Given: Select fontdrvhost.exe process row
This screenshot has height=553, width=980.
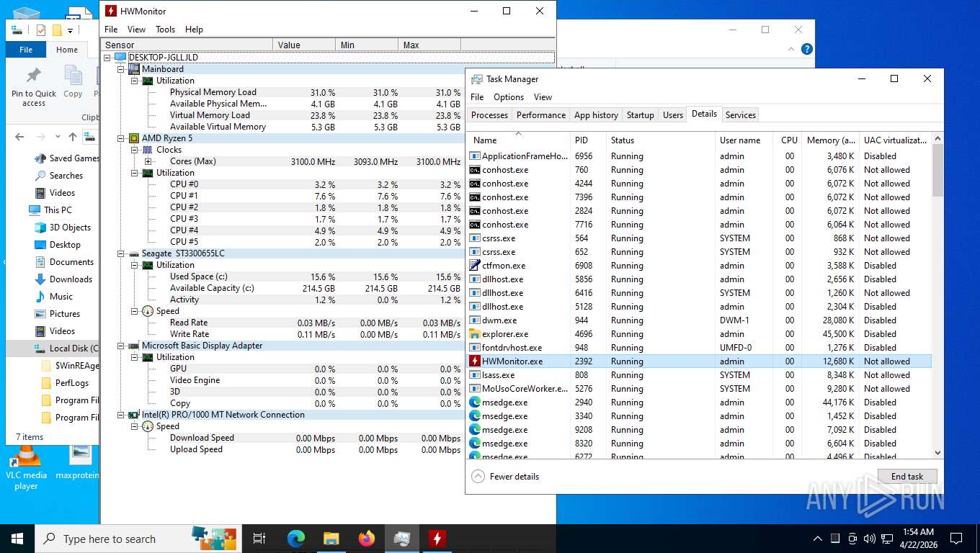Looking at the screenshot, I should pyautogui.click(x=699, y=348).
